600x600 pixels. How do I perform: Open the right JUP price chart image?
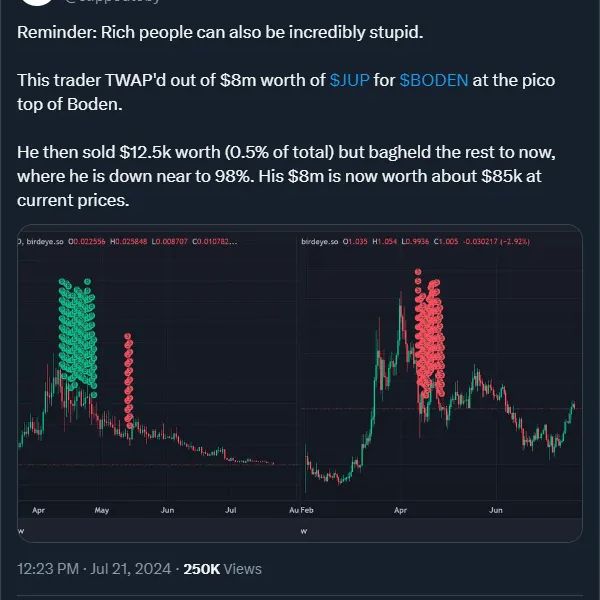click(440, 383)
